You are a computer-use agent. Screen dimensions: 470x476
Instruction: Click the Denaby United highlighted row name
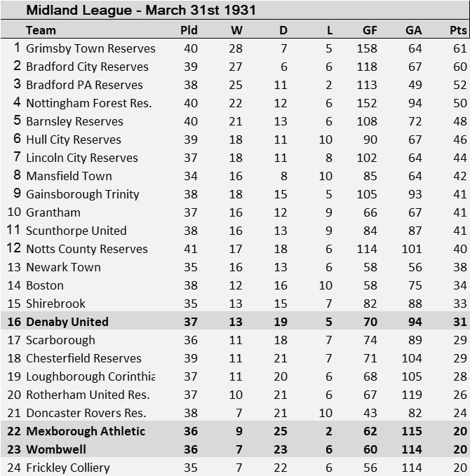click(x=67, y=322)
